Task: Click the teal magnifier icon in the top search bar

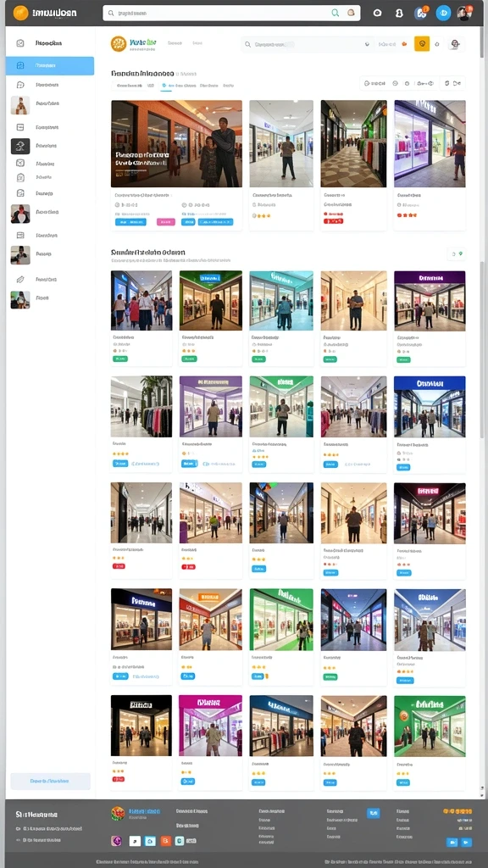Action: coord(335,13)
